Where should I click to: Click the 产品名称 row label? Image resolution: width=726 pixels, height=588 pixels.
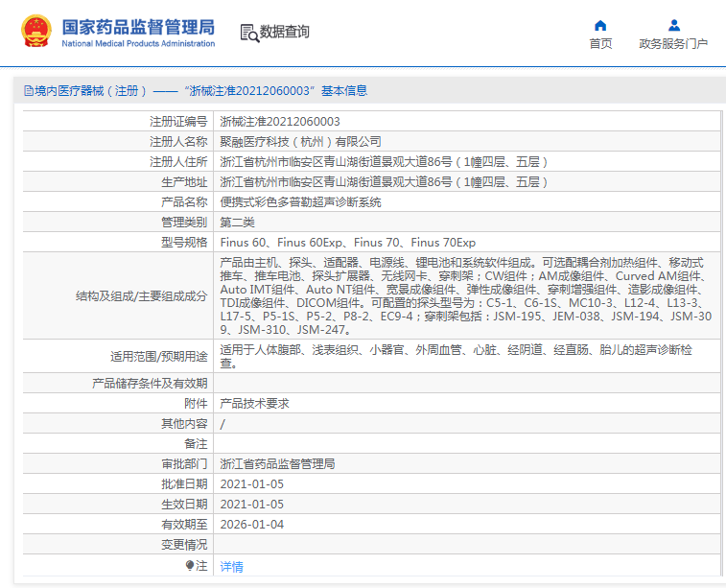(x=184, y=202)
